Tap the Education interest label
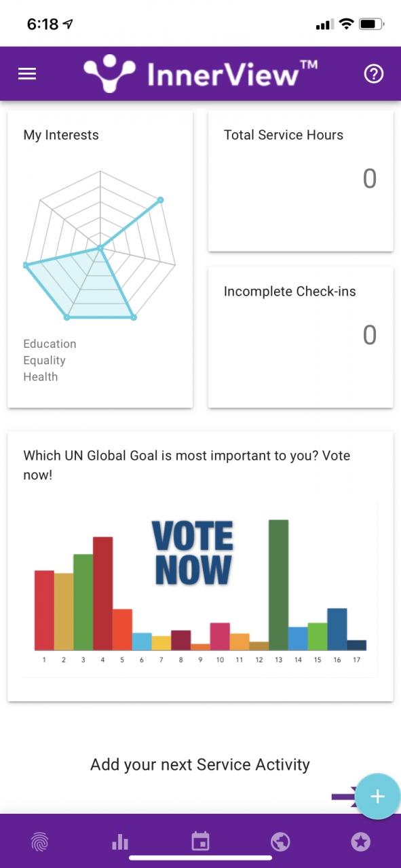Image resolution: width=401 pixels, height=868 pixels. (50, 344)
